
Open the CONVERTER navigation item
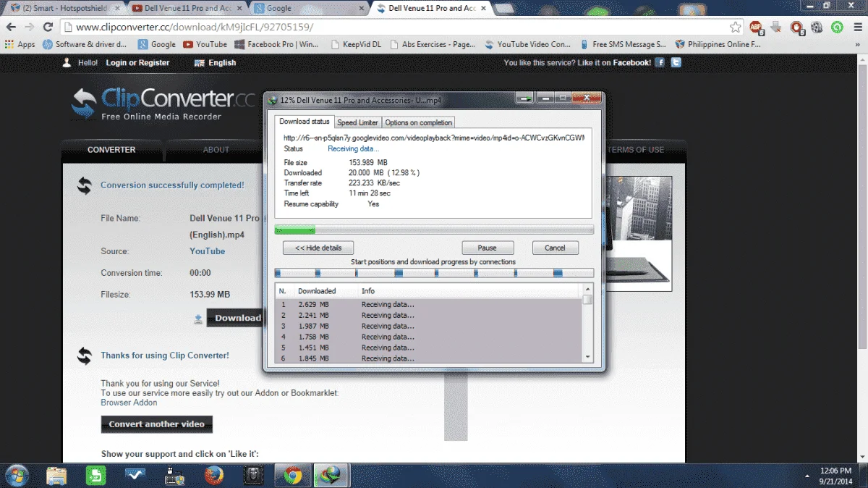click(x=111, y=150)
